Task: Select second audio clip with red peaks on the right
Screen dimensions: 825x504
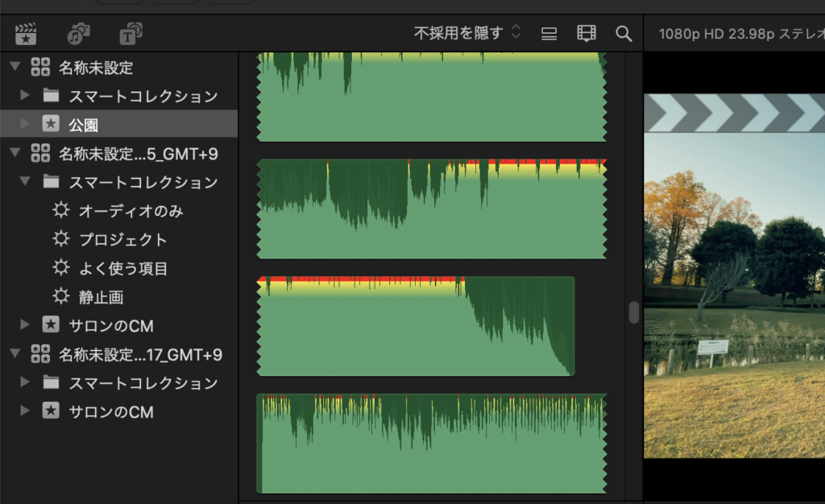Action: coord(432,209)
